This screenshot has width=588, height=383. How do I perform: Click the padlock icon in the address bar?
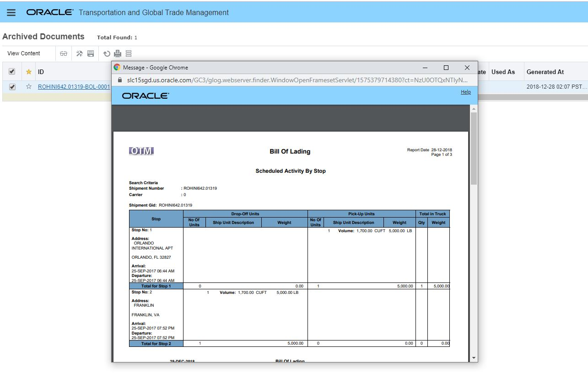[120, 80]
